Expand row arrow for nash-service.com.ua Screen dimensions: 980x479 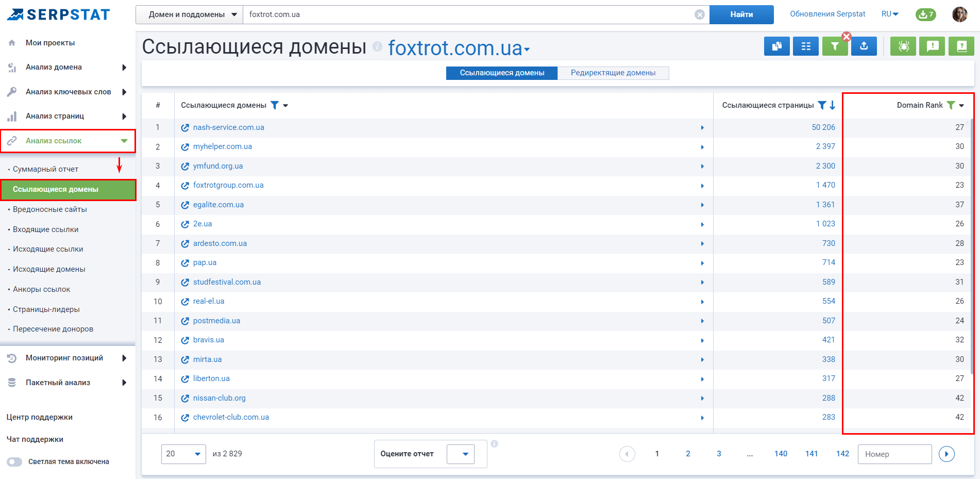pyautogui.click(x=702, y=128)
